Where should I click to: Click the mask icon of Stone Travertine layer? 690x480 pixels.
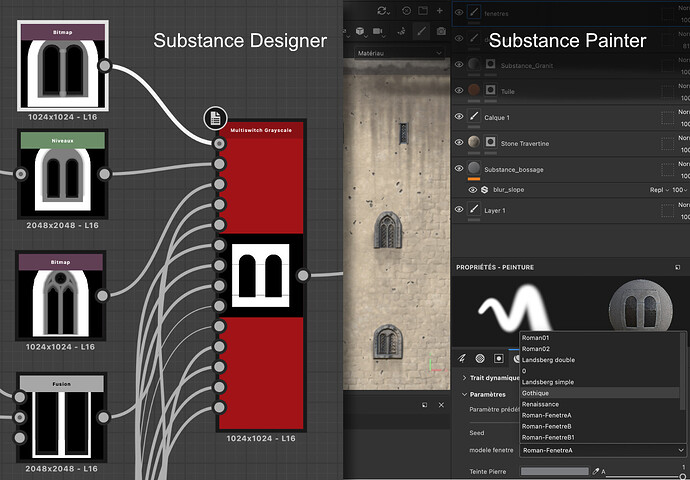point(491,143)
